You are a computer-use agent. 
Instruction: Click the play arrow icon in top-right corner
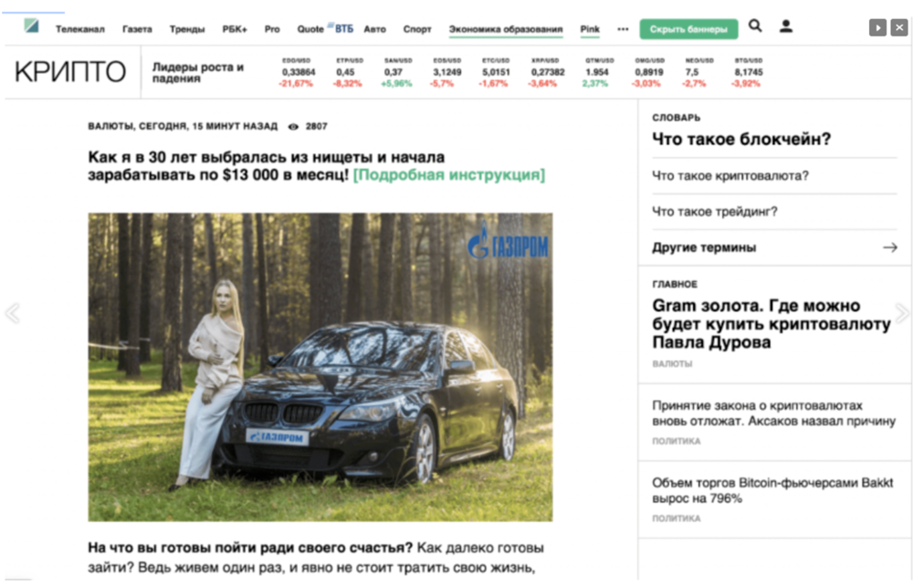[877, 28]
